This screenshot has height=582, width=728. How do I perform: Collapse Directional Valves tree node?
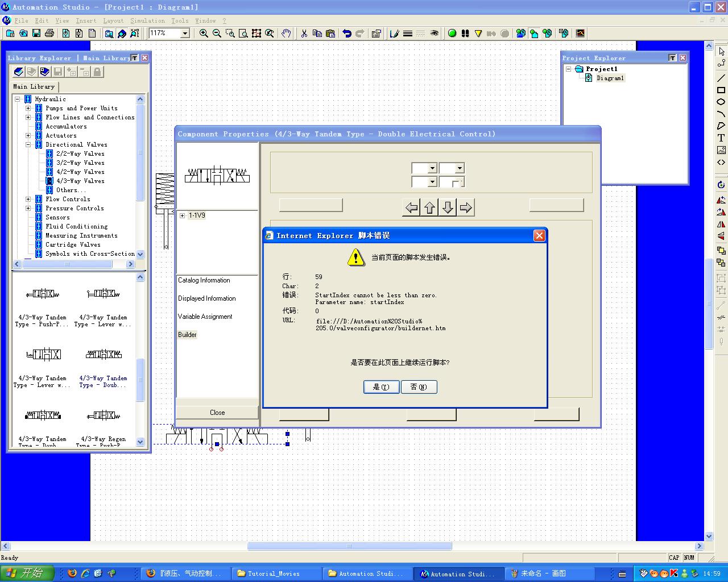28,144
